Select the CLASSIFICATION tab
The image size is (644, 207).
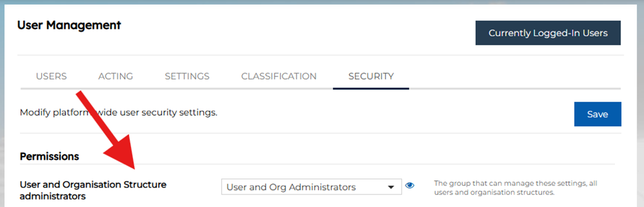pos(278,76)
